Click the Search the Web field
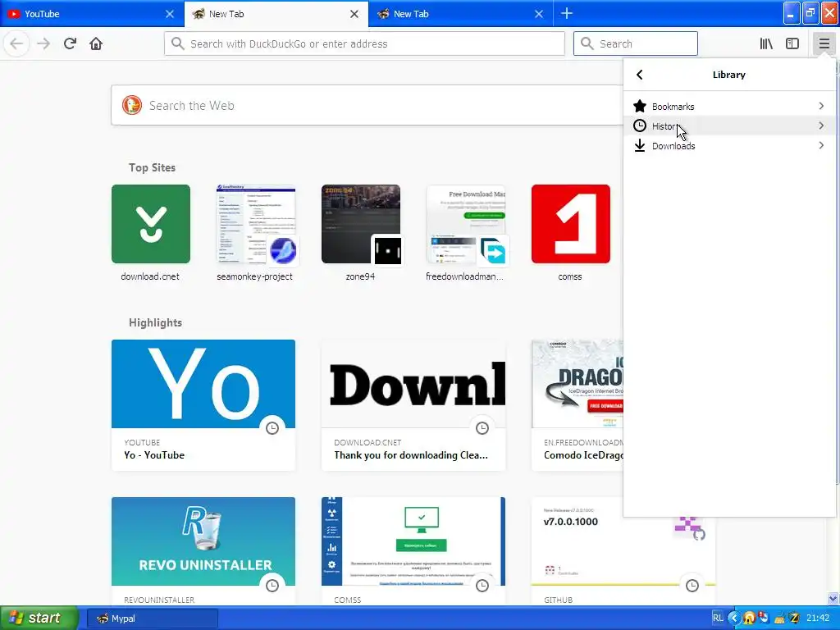 367,106
